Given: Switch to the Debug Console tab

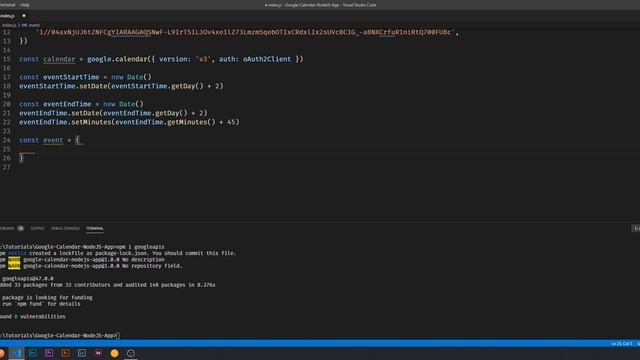Looking at the screenshot, I should tap(65, 229).
